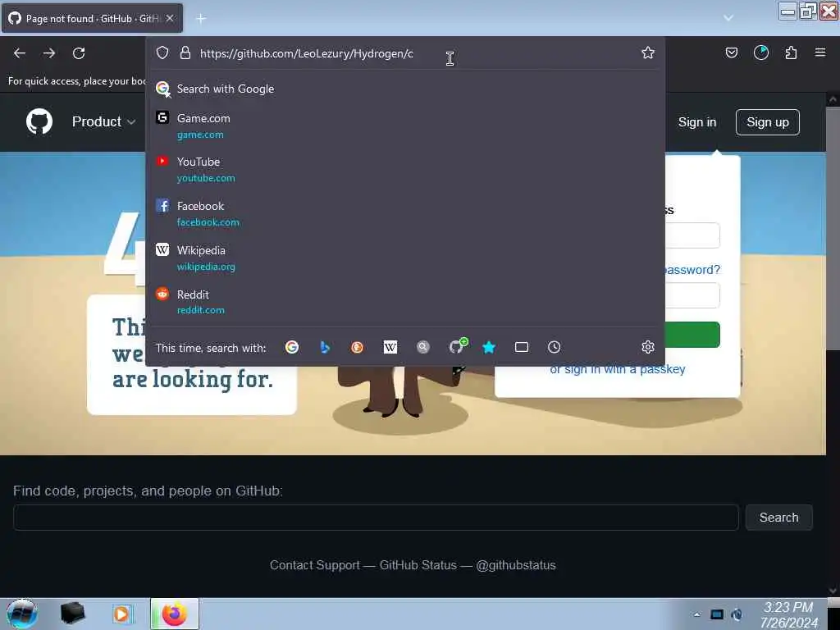Search open tabs with the tab icon

(x=521, y=347)
